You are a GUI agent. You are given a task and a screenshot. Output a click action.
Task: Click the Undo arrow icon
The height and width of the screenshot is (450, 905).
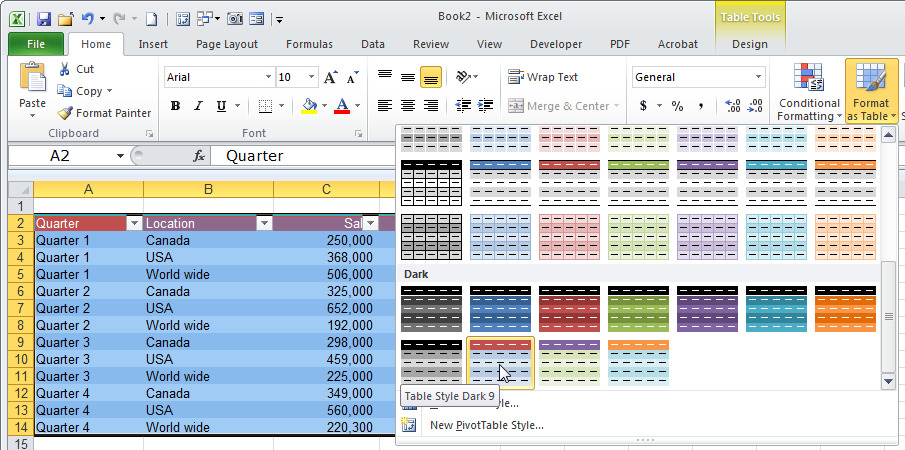click(x=87, y=19)
